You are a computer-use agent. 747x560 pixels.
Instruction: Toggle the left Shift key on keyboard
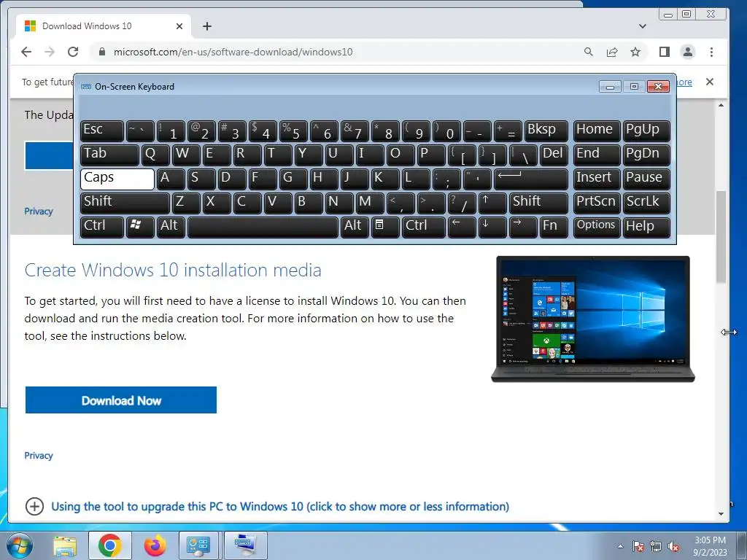click(125, 203)
